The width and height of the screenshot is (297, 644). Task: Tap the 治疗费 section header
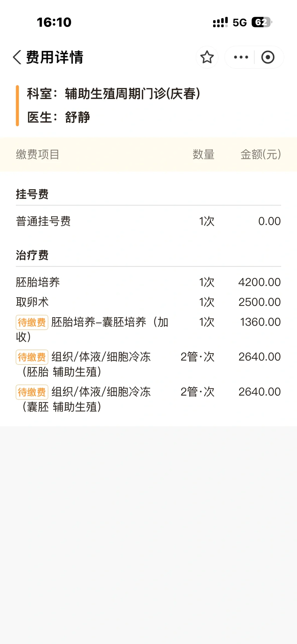coord(32,255)
